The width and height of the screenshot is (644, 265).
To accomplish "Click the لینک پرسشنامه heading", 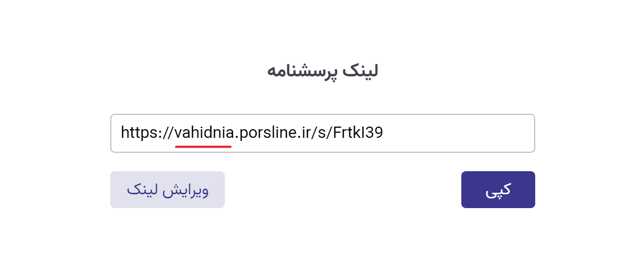I will 322,71.
